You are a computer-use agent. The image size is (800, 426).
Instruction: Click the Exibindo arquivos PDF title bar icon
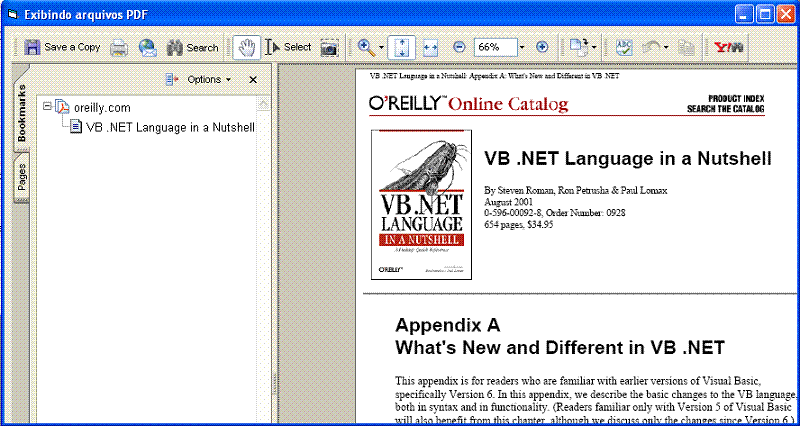click(12, 15)
